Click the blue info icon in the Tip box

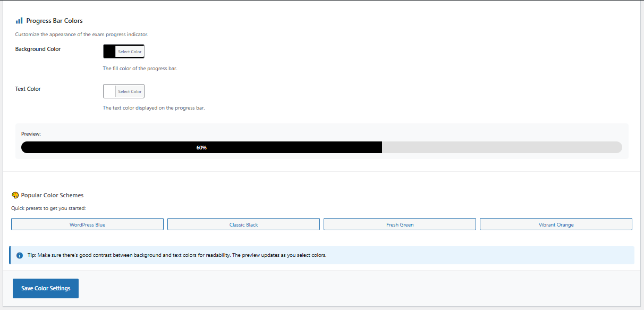click(x=20, y=255)
